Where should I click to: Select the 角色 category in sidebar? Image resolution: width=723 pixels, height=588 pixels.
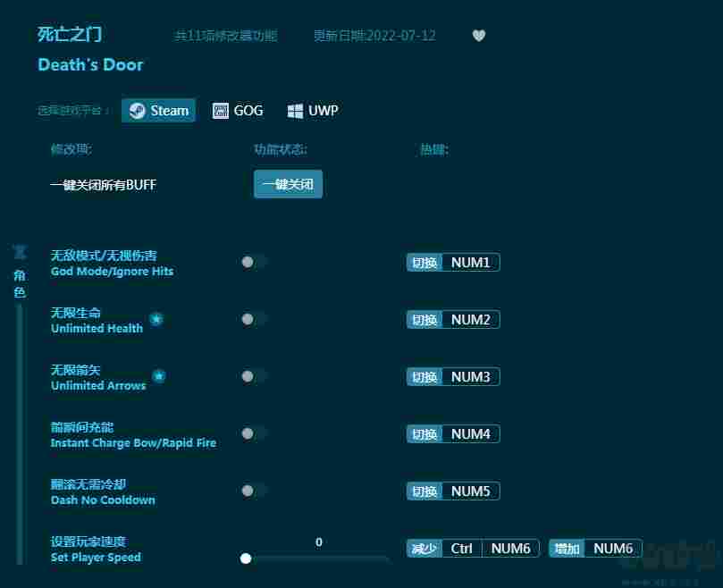click(20, 283)
